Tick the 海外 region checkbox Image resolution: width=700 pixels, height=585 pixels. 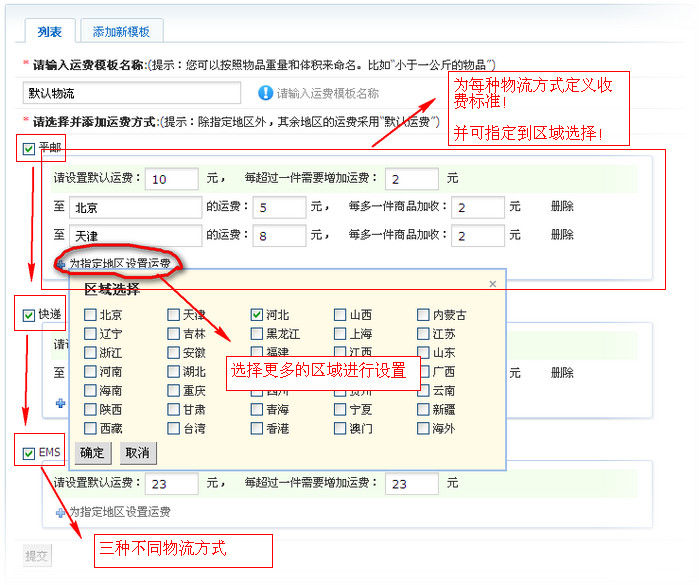[x=423, y=429]
